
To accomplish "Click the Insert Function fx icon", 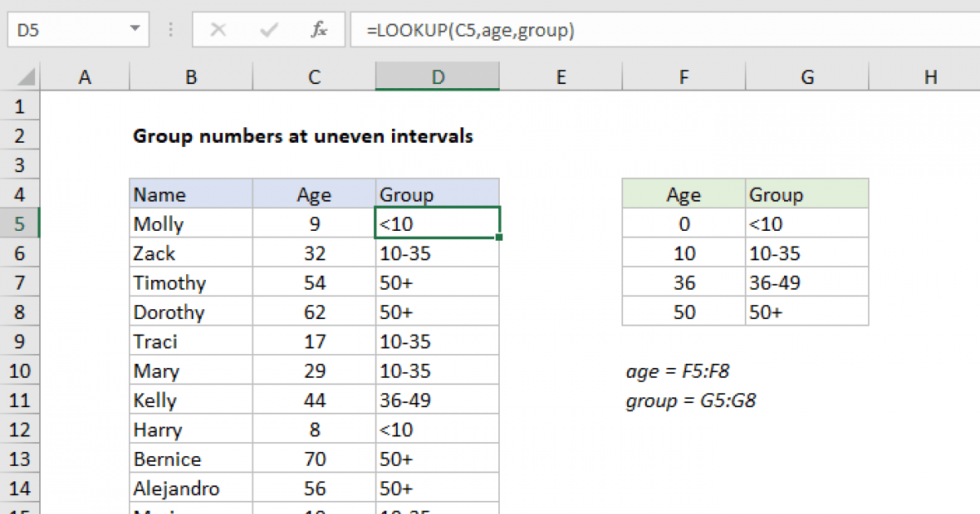I will (318, 30).
